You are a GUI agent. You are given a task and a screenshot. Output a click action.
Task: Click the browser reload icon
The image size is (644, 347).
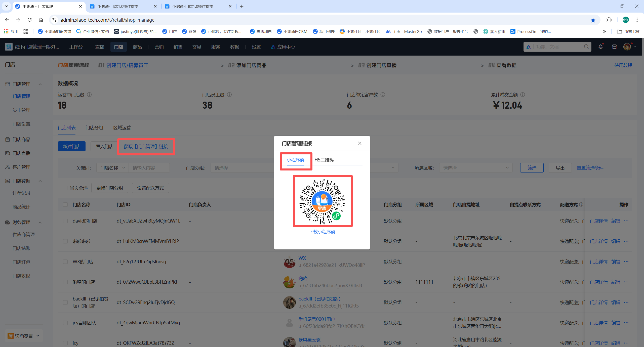(29, 20)
